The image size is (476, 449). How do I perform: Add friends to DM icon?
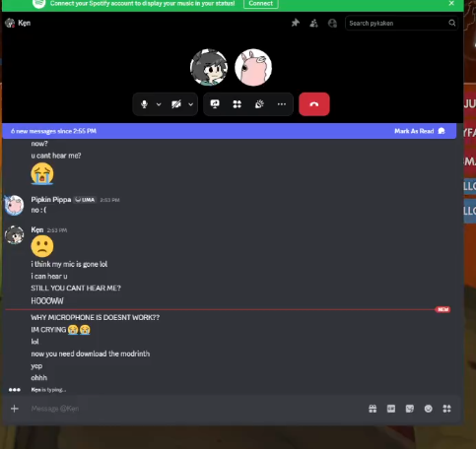(313, 23)
